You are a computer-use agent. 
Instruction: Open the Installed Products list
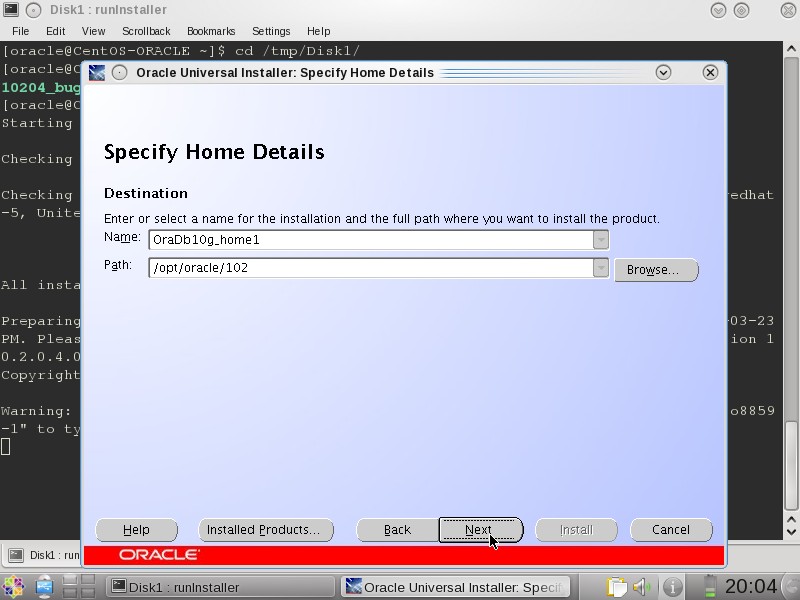[266, 530]
